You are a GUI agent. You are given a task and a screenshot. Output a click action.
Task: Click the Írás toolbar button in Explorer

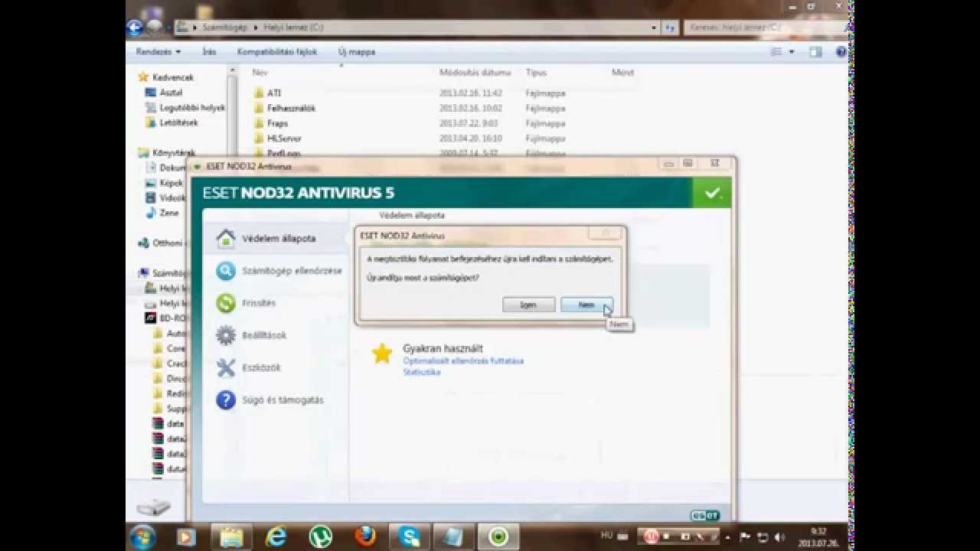tap(209, 52)
